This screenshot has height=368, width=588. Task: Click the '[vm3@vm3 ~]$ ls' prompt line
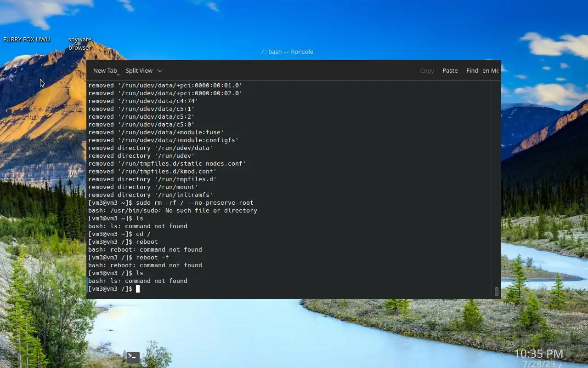[116, 218]
